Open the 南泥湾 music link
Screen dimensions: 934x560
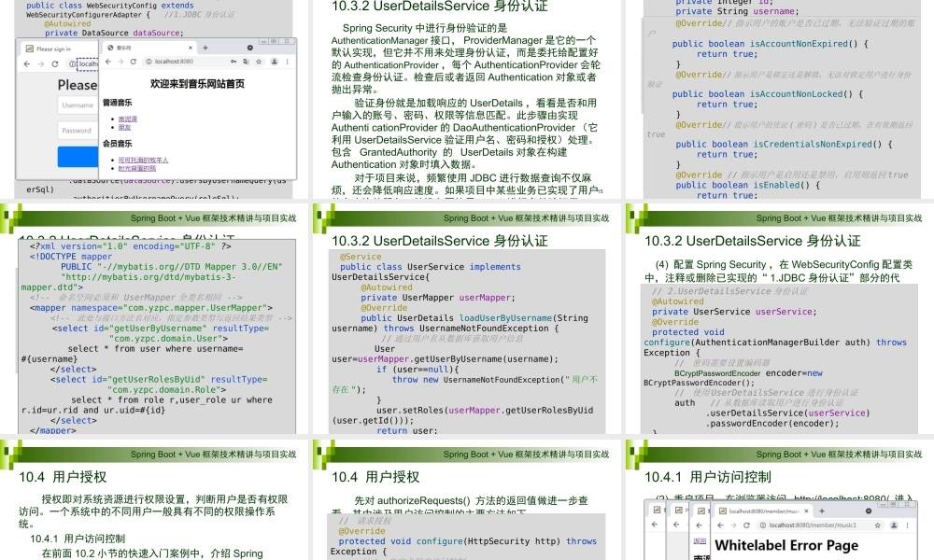point(128,119)
